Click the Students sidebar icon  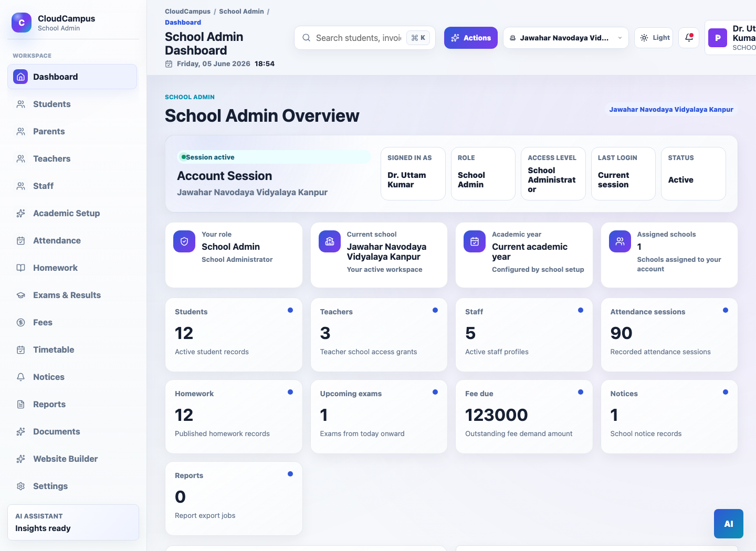click(x=21, y=104)
